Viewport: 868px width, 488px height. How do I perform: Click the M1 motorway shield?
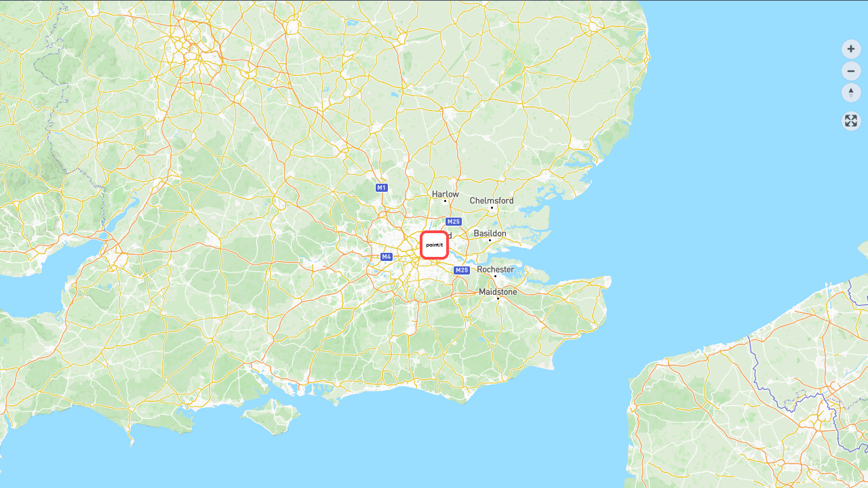tap(382, 187)
